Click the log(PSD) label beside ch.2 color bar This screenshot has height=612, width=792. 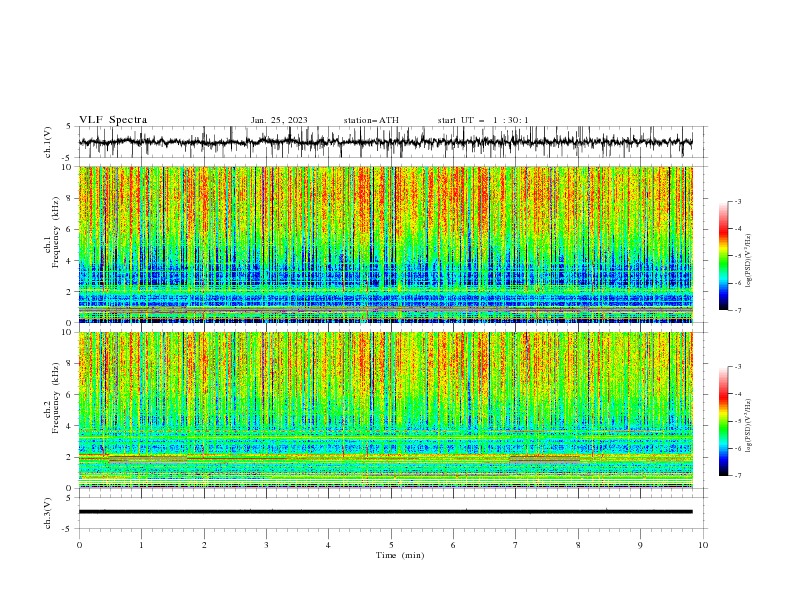point(748,426)
